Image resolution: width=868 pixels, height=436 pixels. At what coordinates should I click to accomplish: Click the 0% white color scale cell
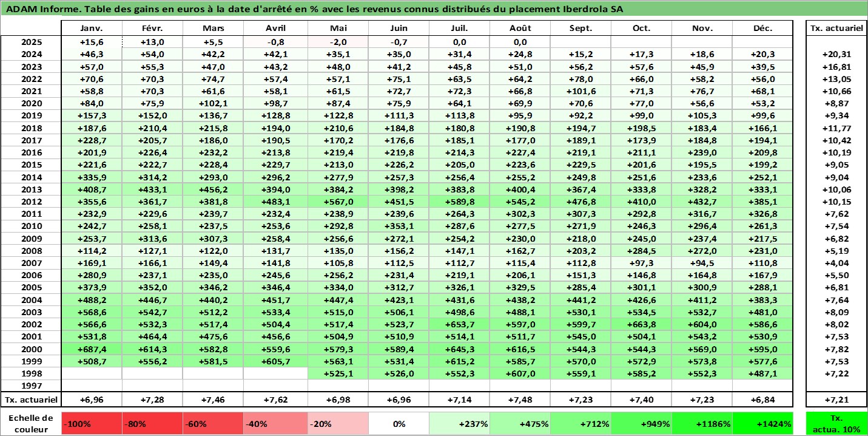pyautogui.click(x=399, y=424)
